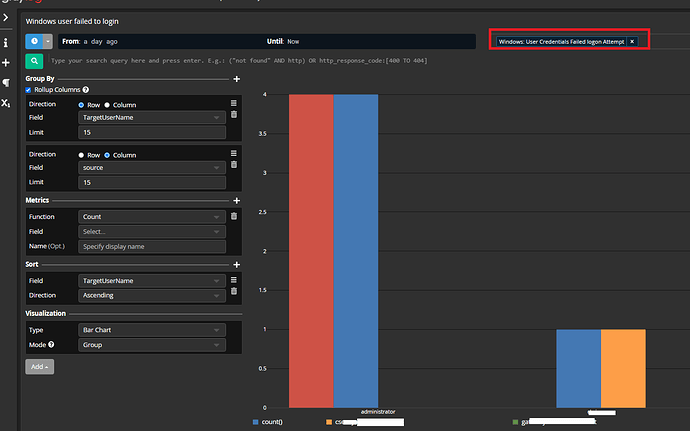Click the sidebar plus create icon
Viewport: 690px width, 431px height.
tap(5, 63)
